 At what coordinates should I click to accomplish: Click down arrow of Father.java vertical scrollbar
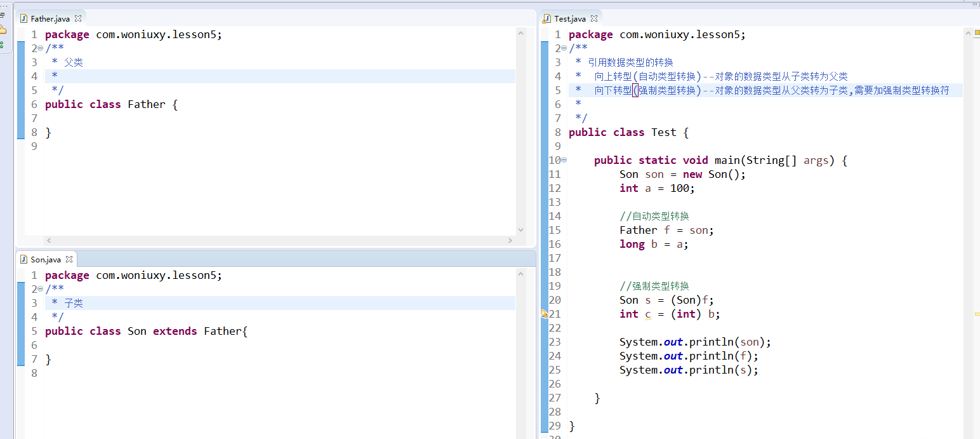coord(520,230)
